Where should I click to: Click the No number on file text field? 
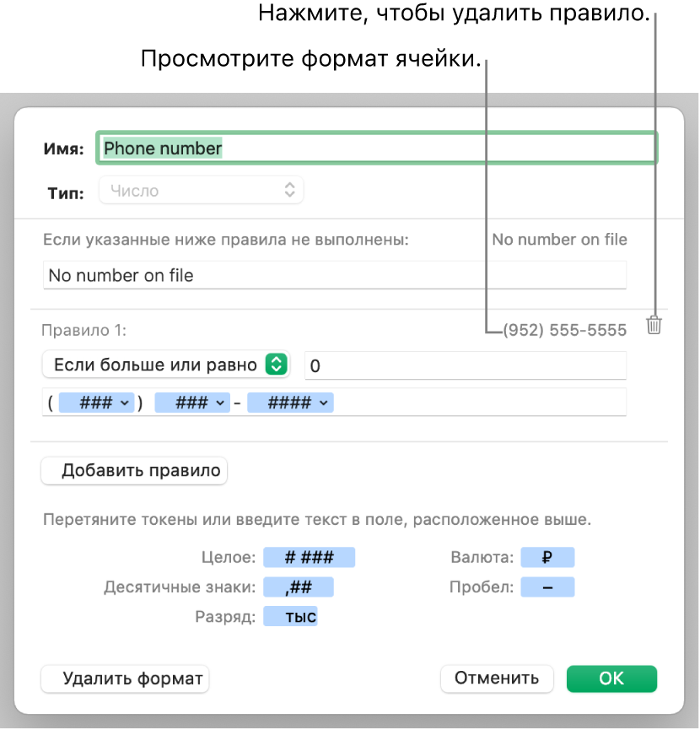click(x=335, y=275)
